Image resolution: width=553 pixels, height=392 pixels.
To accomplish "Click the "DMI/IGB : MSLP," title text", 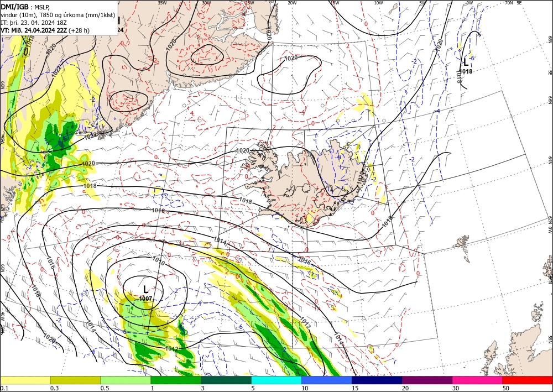I will point(25,7).
